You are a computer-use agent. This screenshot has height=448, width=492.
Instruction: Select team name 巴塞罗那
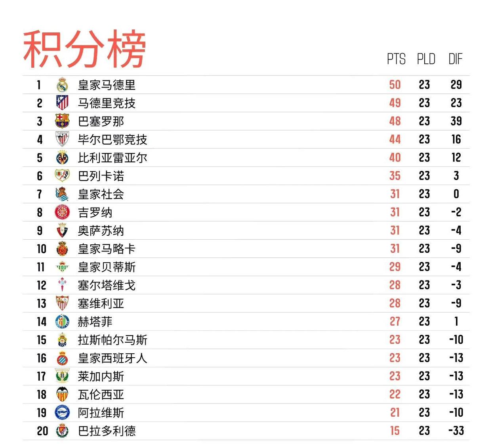pyautogui.click(x=101, y=121)
